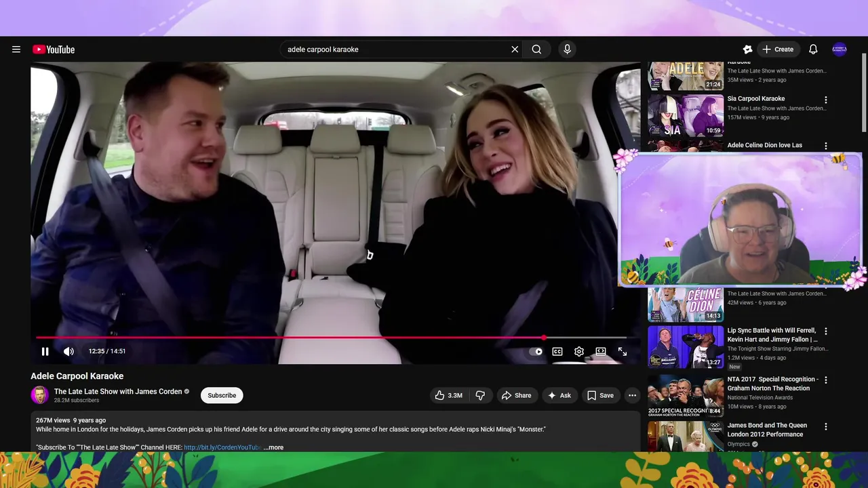Open options menu for Sia Carpool Karaoke
Screen dimensions: 868x488
point(826,100)
